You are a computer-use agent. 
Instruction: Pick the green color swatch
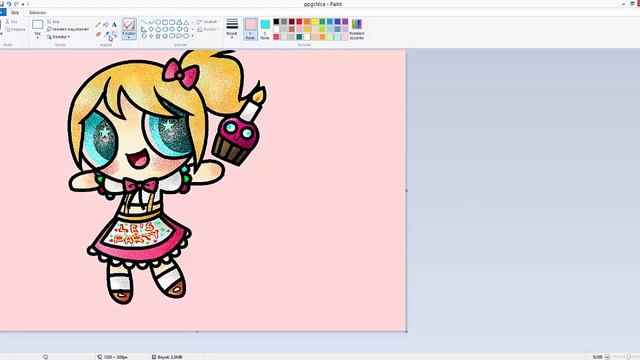coord(322,22)
